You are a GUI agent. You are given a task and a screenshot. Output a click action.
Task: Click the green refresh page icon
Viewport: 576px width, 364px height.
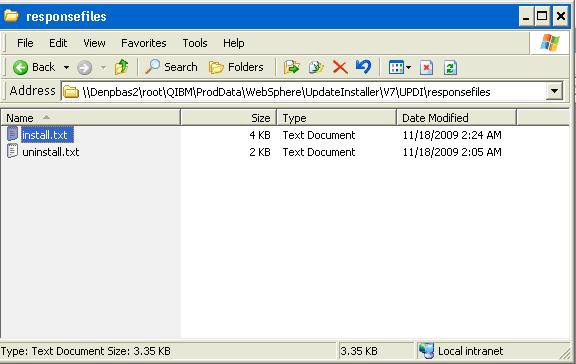point(450,68)
